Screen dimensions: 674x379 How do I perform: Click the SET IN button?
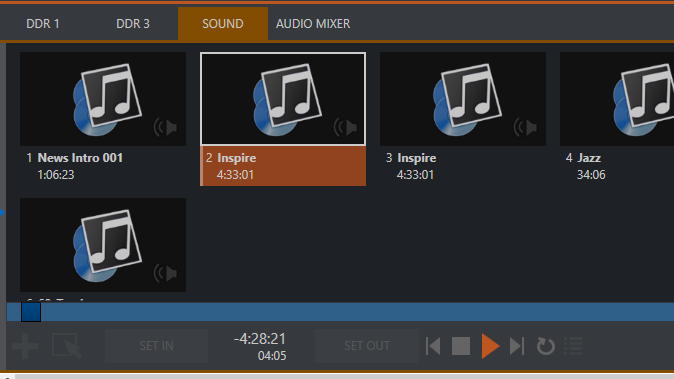(156, 346)
